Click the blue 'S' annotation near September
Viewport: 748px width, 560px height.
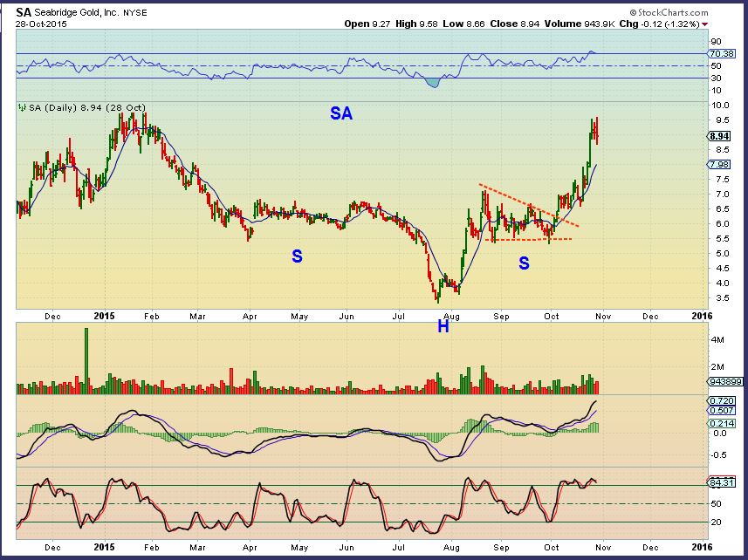coord(524,263)
